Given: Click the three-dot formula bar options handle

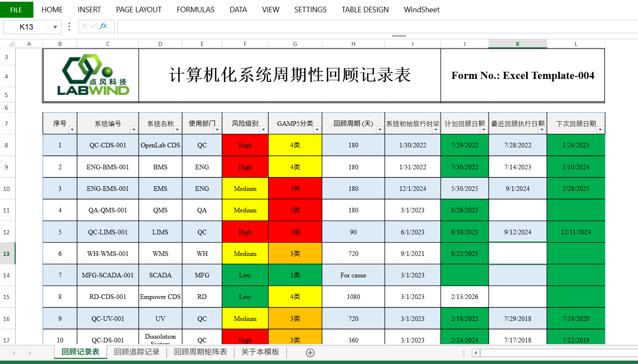Looking at the screenshot, I should (x=69, y=27).
